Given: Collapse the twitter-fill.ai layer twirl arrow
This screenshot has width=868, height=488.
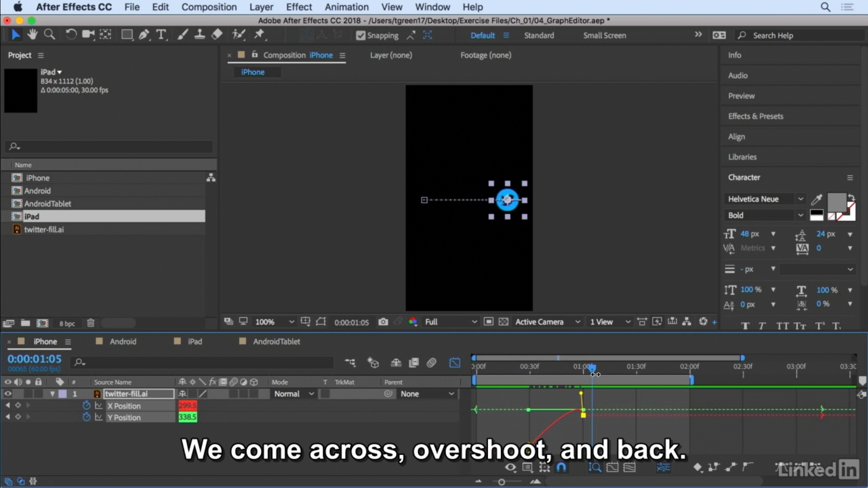Looking at the screenshot, I should click(52, 394).
